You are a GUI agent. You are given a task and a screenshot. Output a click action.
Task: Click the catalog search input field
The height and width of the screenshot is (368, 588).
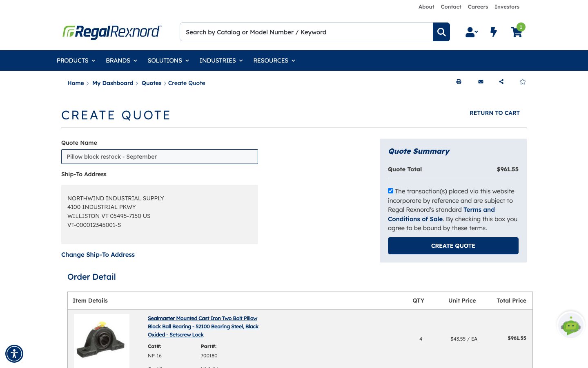(306, 32)
